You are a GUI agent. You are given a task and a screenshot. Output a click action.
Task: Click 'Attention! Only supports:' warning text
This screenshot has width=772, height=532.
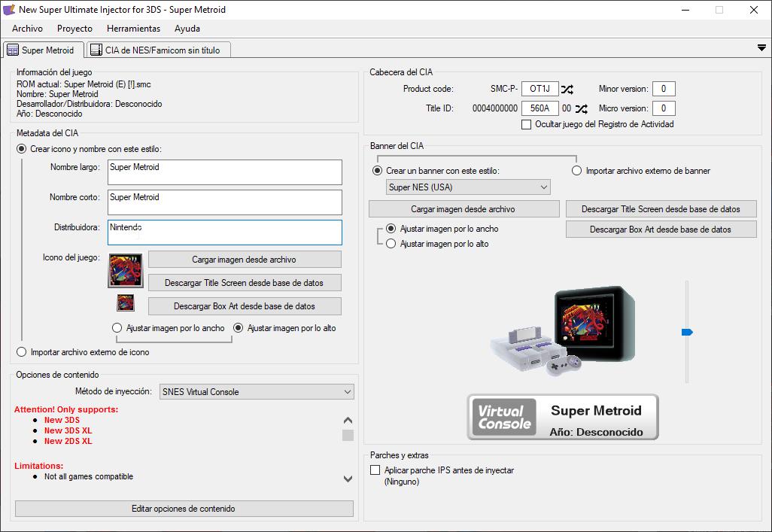point(66,409)
